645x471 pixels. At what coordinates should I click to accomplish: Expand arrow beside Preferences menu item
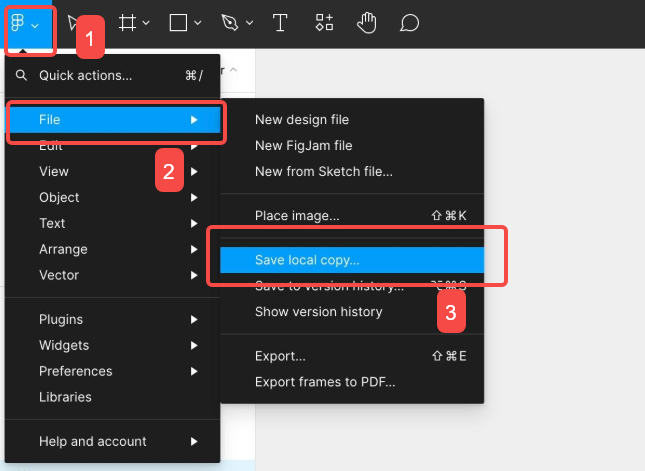194,371
